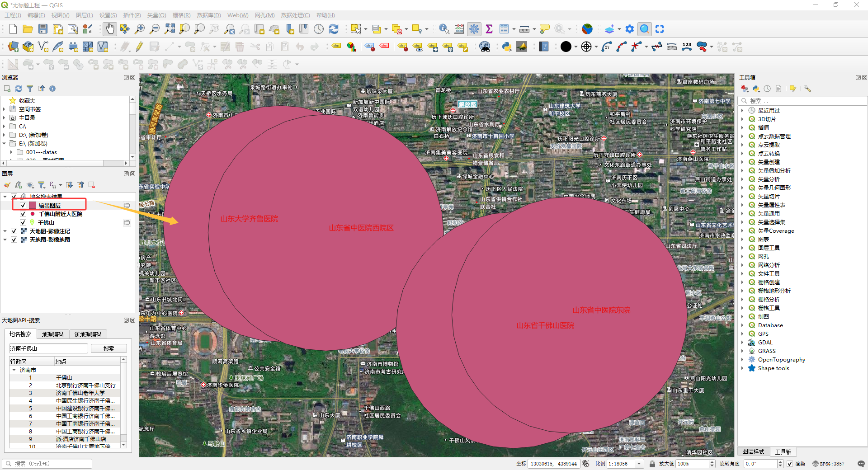Open the blue gear plugin settings icon

[x=630, y=29]
